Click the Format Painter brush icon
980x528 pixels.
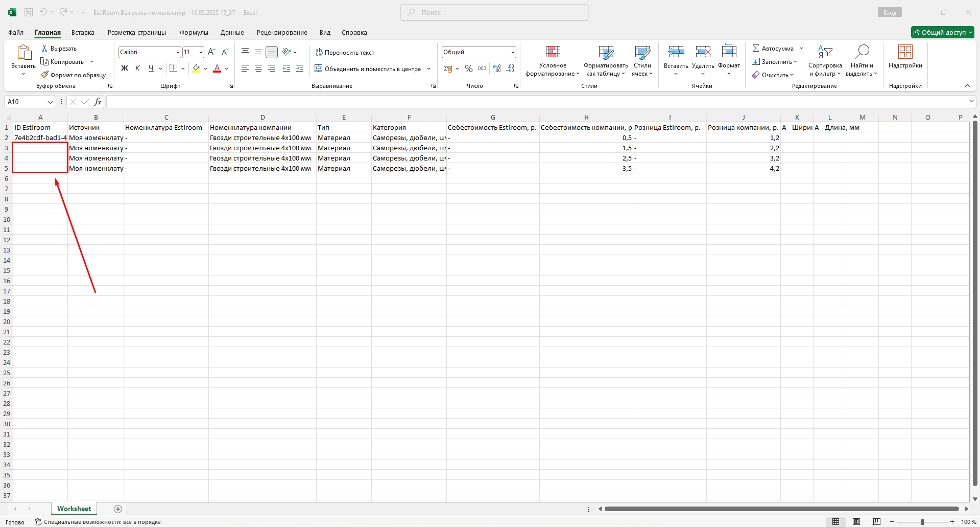click(45, 75)
